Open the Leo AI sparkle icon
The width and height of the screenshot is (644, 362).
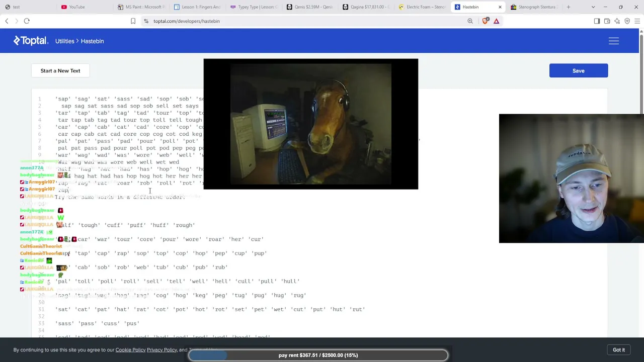click(617, 21)
